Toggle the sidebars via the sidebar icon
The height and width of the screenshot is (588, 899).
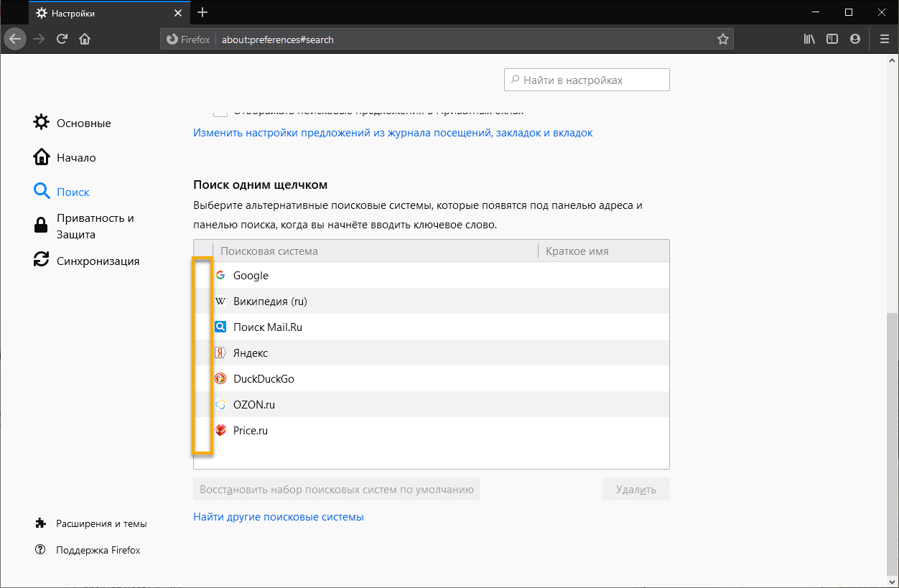coord(832,39)
